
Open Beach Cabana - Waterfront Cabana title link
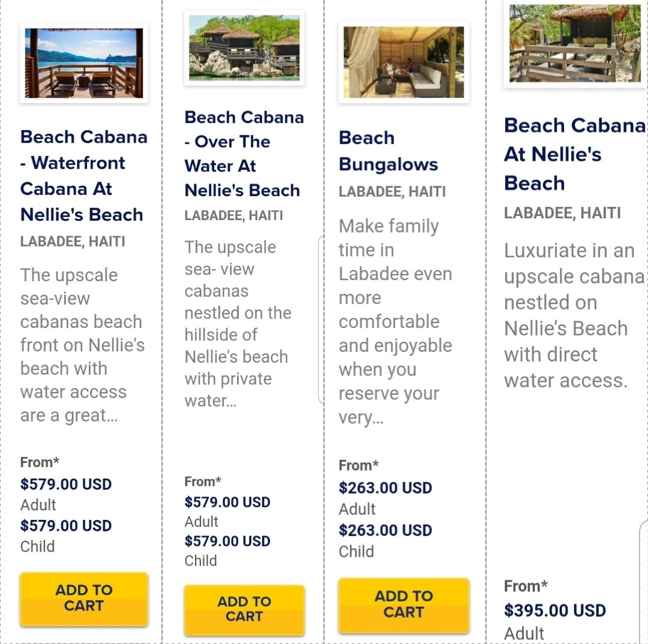(84, 176)
